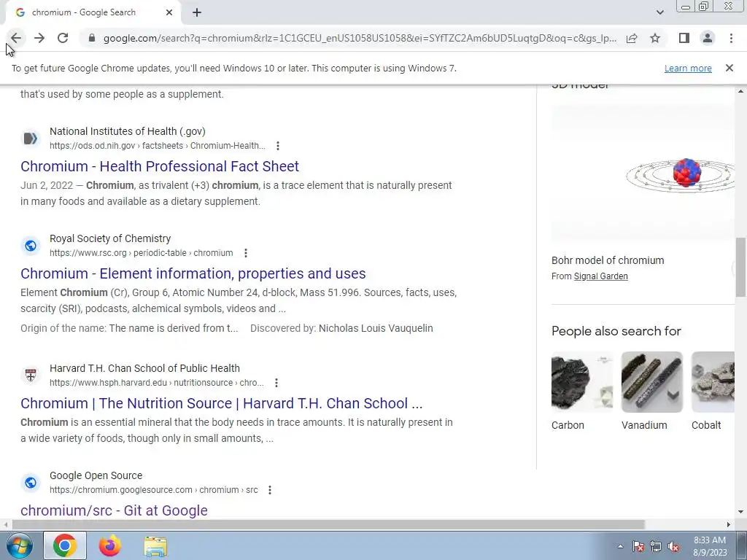Select the Vanadium related search thumbnail

tap(652, 382)
